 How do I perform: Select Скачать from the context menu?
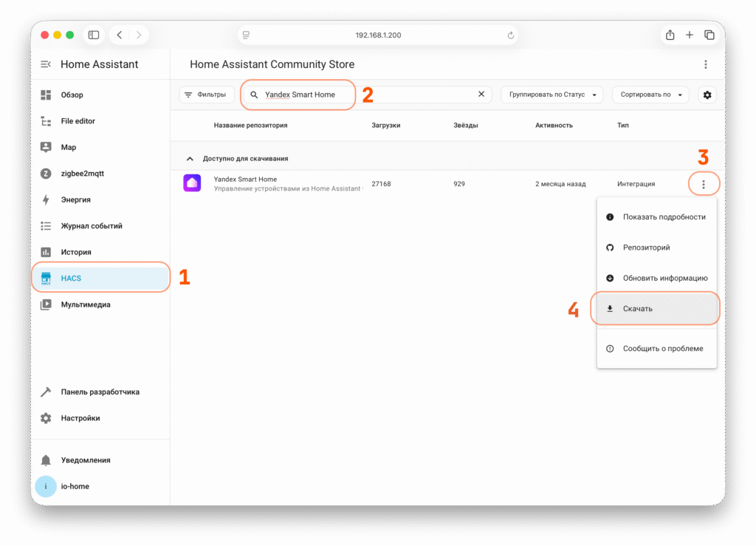[637, 309]
